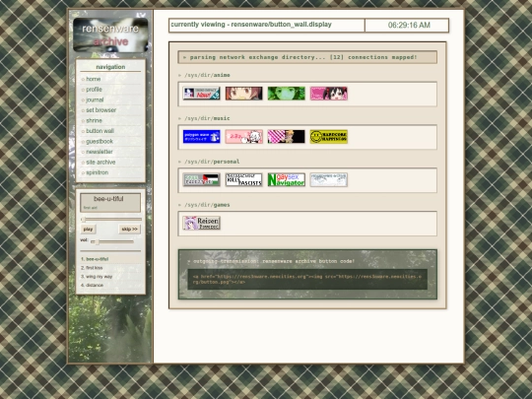Adjust the vol slider
This screenshot has height=399, width=532.
(x=112, y=242)
